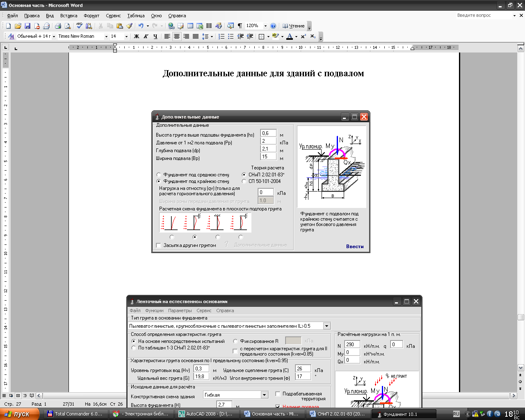This screenshot has height=420, width=525.
Task: Click the vertical scrollbar thumb
Action: click(521, 317)
